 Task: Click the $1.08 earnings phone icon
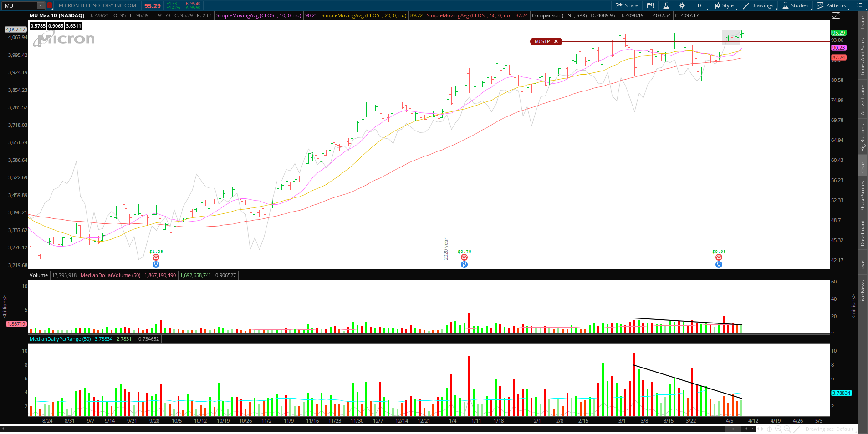click(x=156, y=257)
